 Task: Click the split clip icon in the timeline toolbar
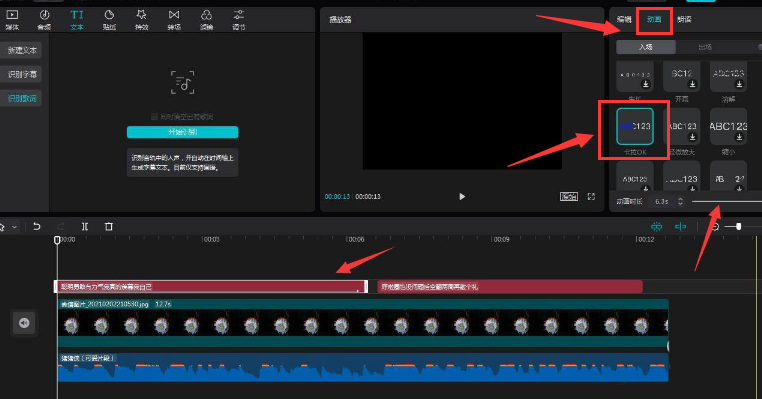click(x=85, y=226)
